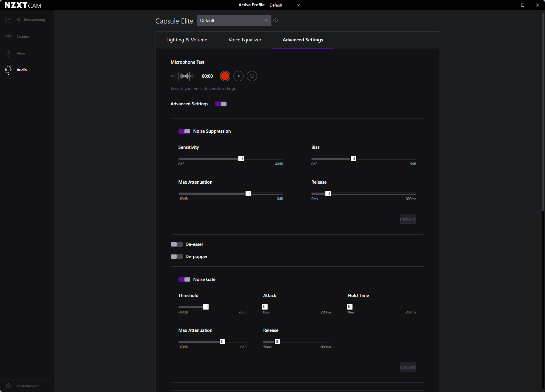
Task: Disable Noise Suppression toggle
Action: (184, 131)
